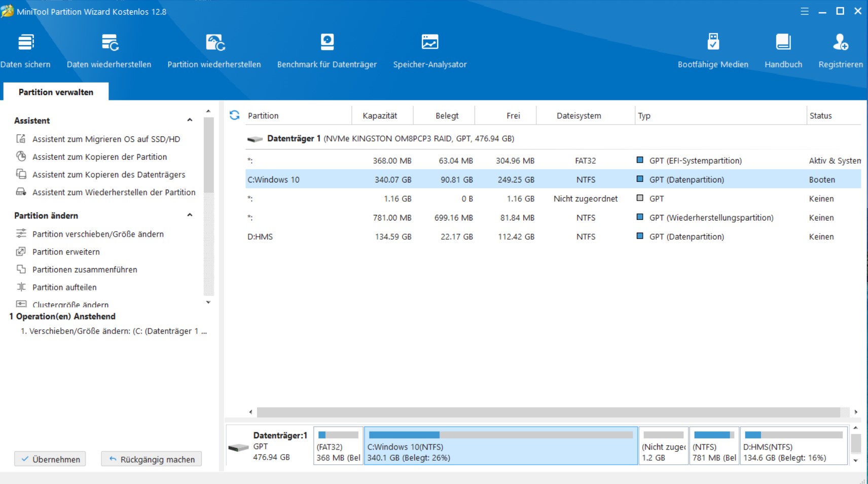Refresh the partition list
The height and width of the screenshot is (484, 868).
(x=234, y=115)
